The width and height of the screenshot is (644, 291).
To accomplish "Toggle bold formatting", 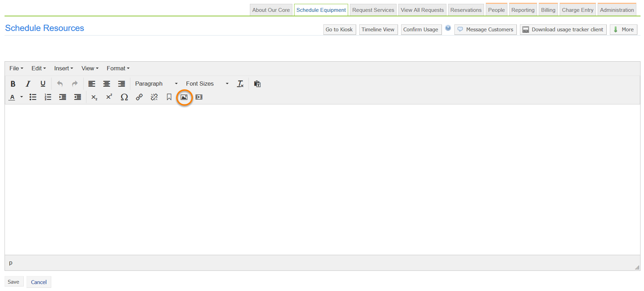I will tap(13, 84).
